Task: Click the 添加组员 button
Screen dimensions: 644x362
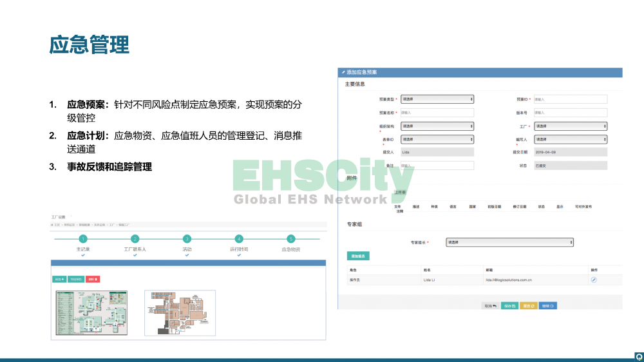Action: [x=358, y=256]
